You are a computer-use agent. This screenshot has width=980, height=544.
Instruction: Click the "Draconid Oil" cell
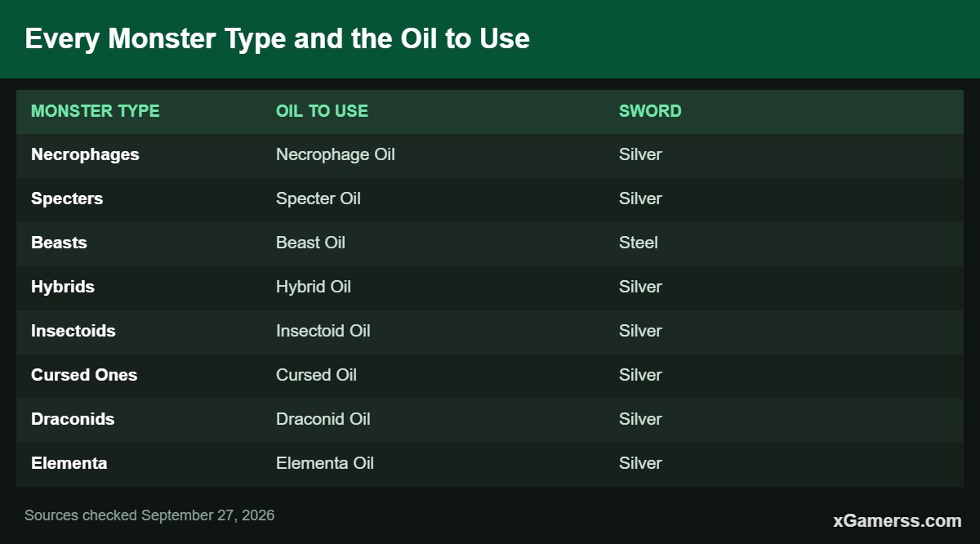click(323, 419)
